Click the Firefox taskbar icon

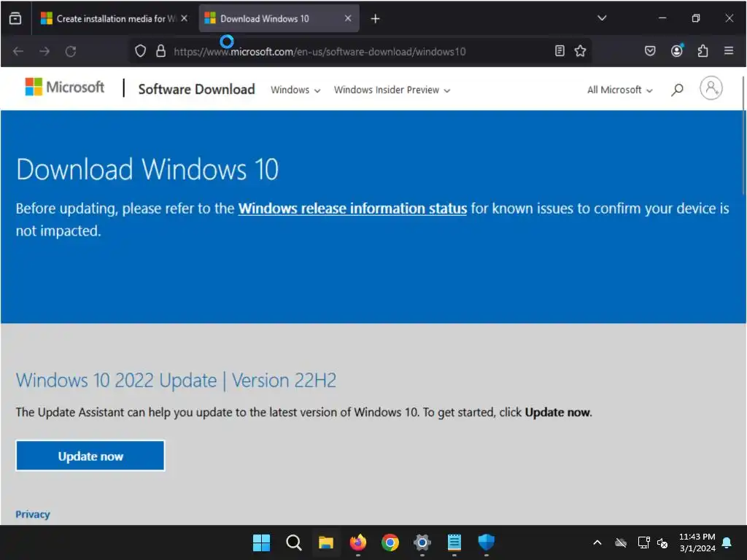[357, 542]
